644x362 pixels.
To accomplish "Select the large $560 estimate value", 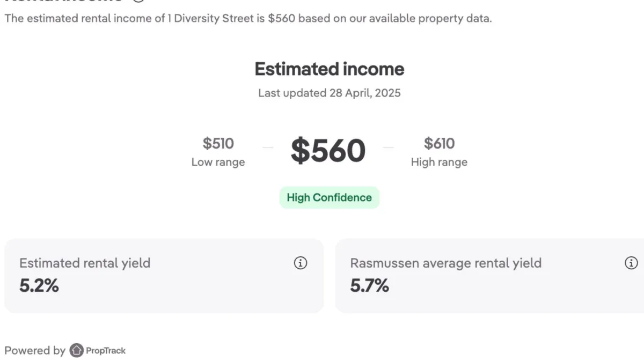I will [x=328, y=151].
